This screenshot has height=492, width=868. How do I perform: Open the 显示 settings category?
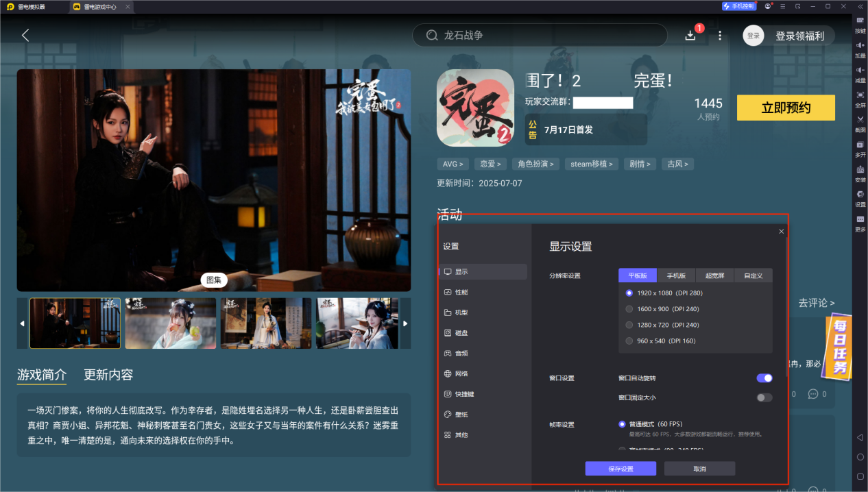483,271
